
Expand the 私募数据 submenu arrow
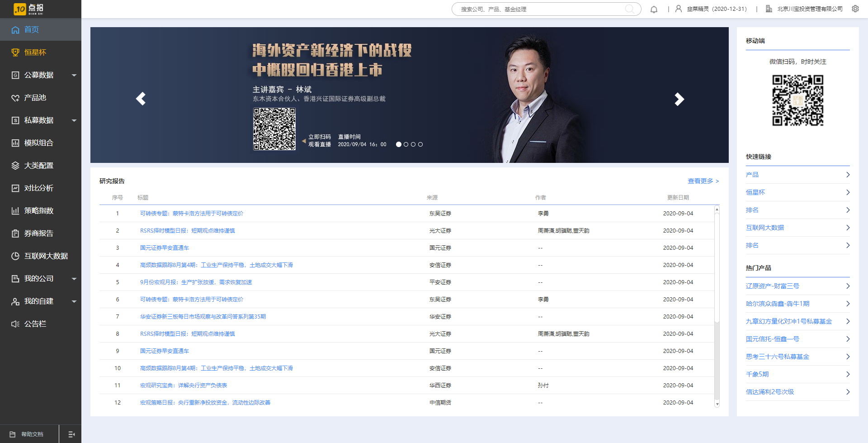pos(74,120)
